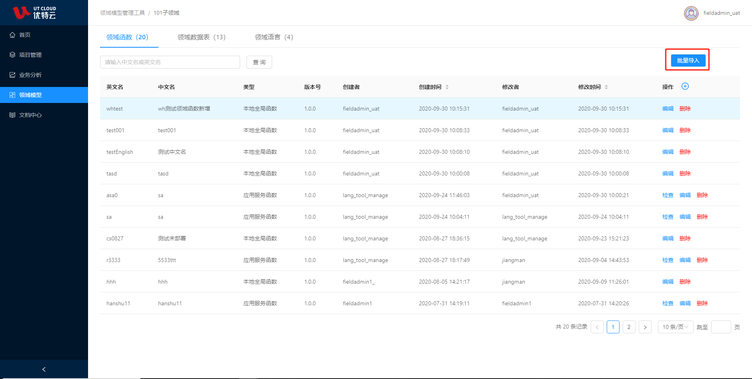Switch to 领域语言 (4) tab

[274, 37]
